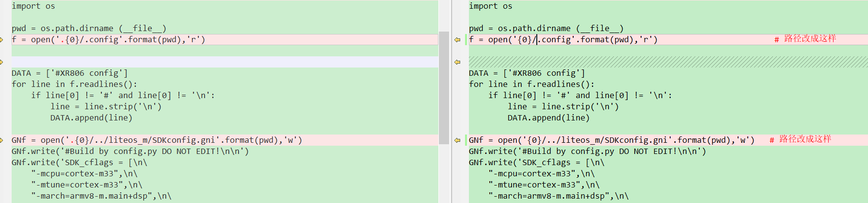Image resolution: width=868 pixels, height=203 pixels.
Task: Click right pane "-march=armv8-m.main+dsp" line
Action: 559,196
